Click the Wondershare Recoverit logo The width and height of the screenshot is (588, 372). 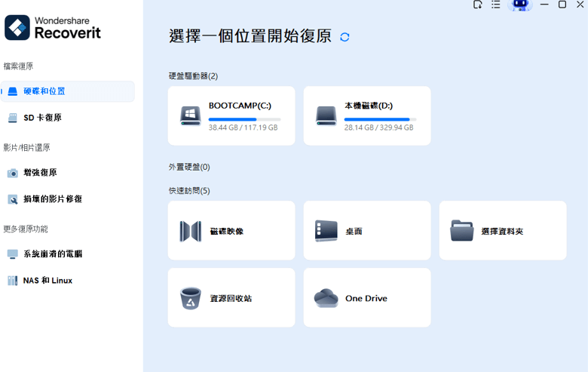pyautogui.click(x=53, y=28)
